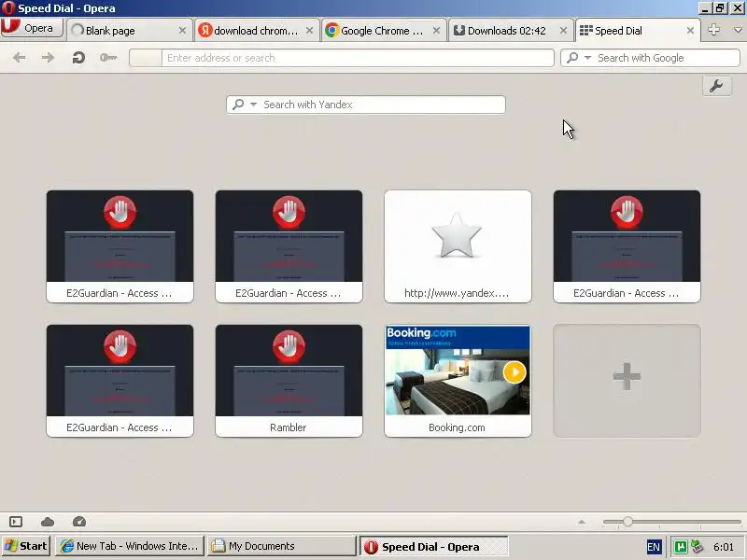Close the Speed Dial tab
The image size is (747, 560).
click(690, 31)
